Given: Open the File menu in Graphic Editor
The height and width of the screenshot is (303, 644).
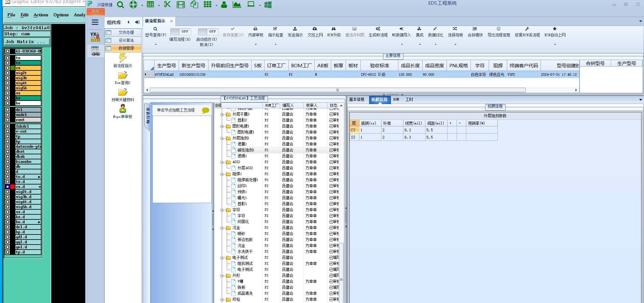Looking at the screenshot, I should coord(11,15).
